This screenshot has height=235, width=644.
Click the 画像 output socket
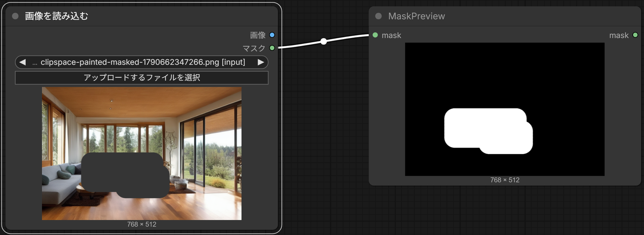click(272, 35)
